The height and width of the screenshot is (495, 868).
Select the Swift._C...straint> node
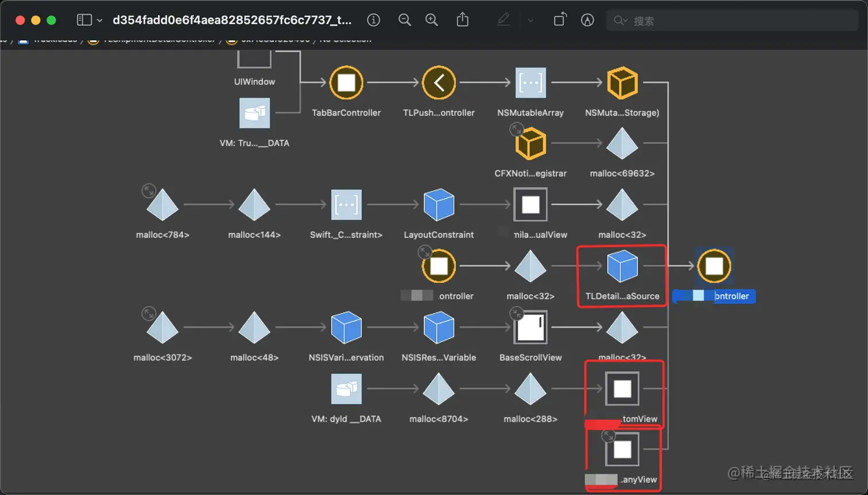pos(346,205)
